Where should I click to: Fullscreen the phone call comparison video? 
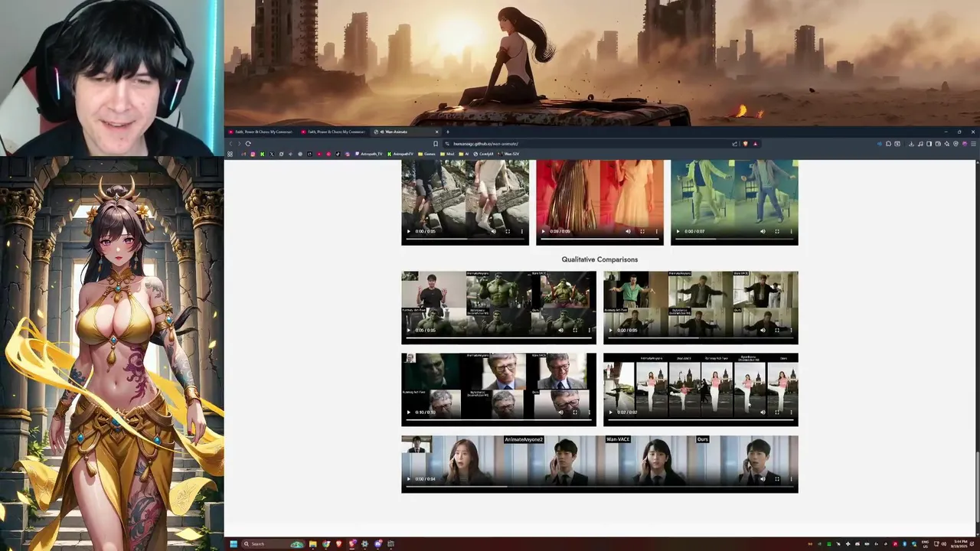777,479
